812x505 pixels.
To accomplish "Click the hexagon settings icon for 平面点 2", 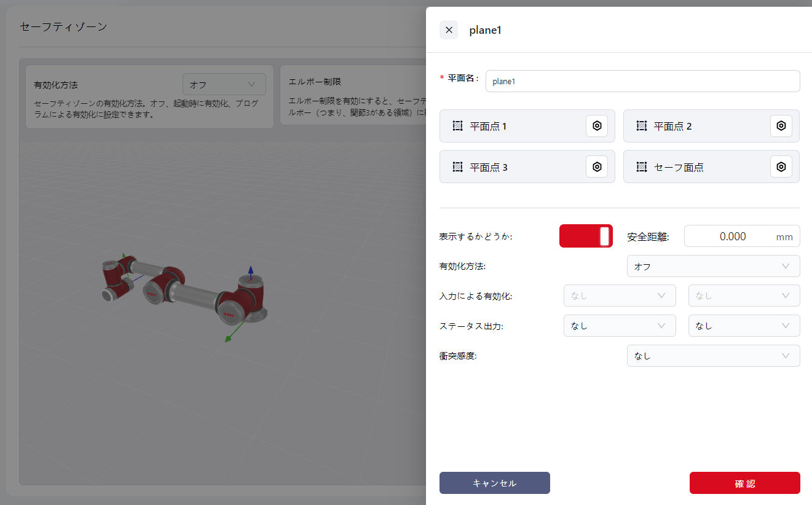I will (x=781, y=126).
